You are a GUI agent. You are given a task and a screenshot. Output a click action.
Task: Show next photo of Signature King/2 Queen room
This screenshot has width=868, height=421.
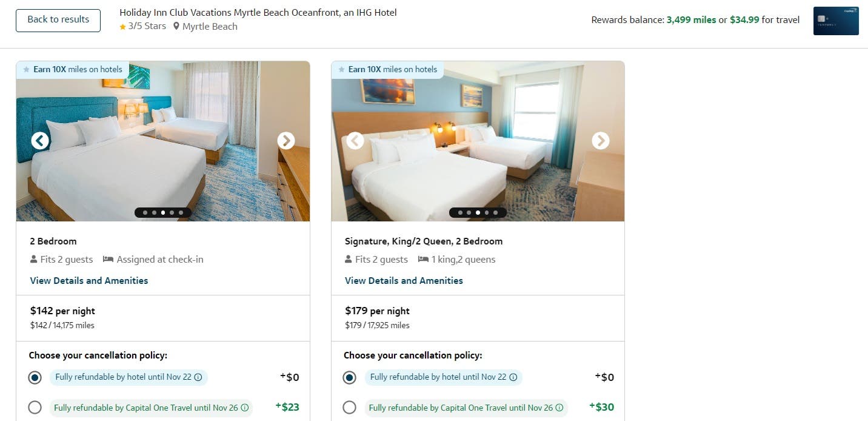click(x=600, y=141)
